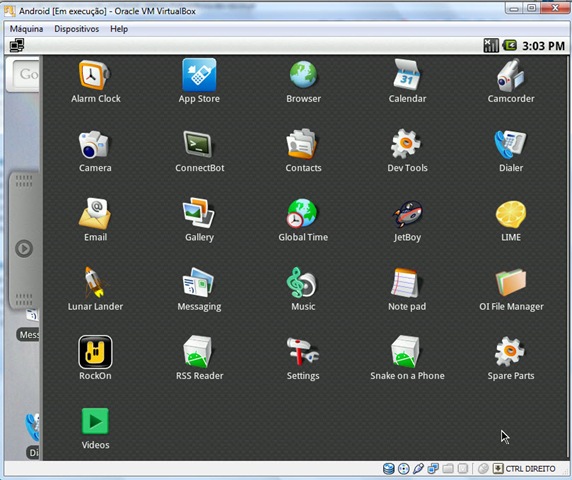
Task: Close app drawer with side arrow handle
Action: click(x=24, y=248)
